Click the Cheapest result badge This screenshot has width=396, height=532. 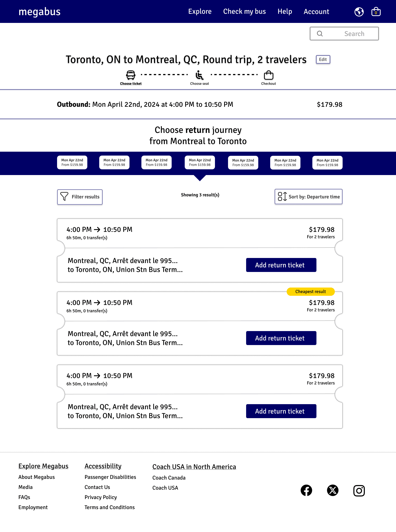(x=311, y=292)
